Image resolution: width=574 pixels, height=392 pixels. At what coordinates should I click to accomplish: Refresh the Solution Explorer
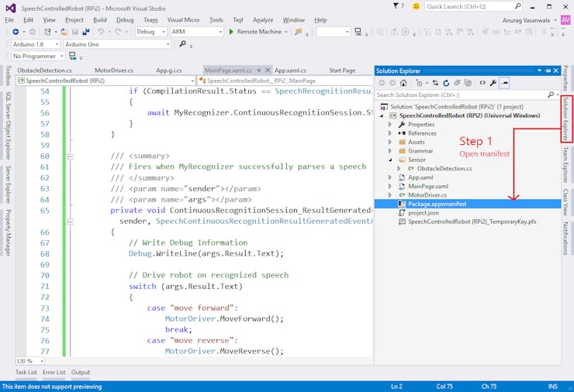point(446,83)
